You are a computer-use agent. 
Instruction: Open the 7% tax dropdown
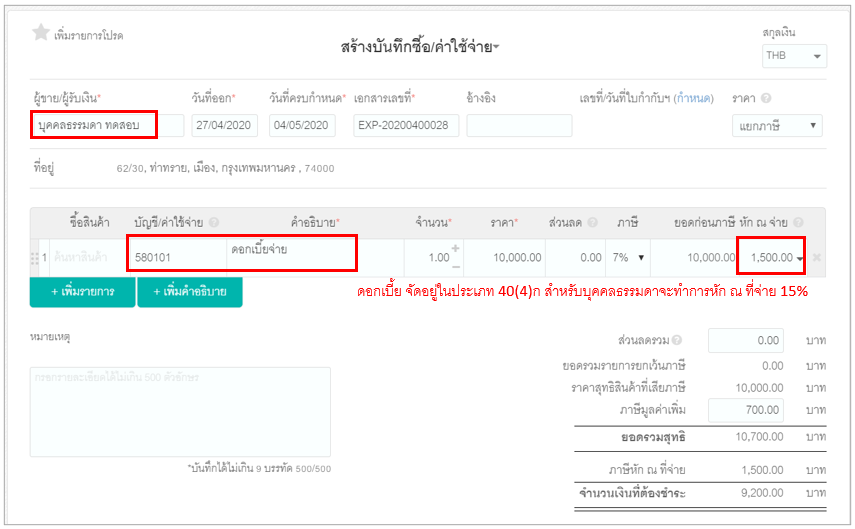pyautogui.click(x=628, y=257)
